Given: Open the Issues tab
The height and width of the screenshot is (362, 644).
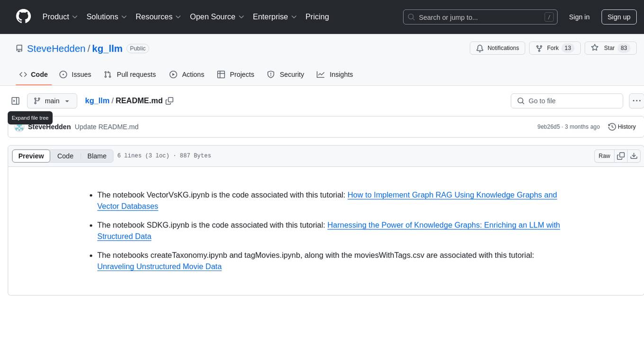Looking at the screenshot, I should [x=75, y=74].
